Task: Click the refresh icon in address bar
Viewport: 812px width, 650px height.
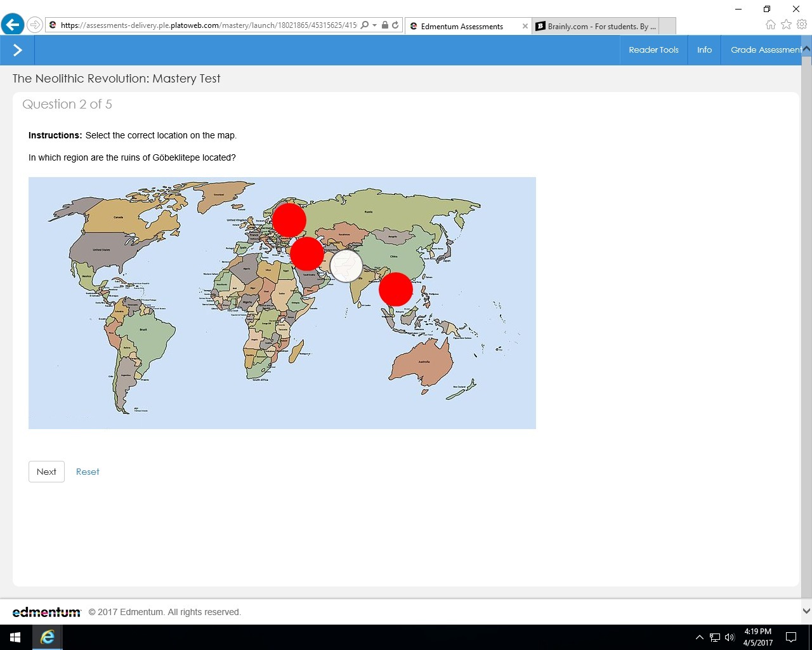Action: click(395, 25)
